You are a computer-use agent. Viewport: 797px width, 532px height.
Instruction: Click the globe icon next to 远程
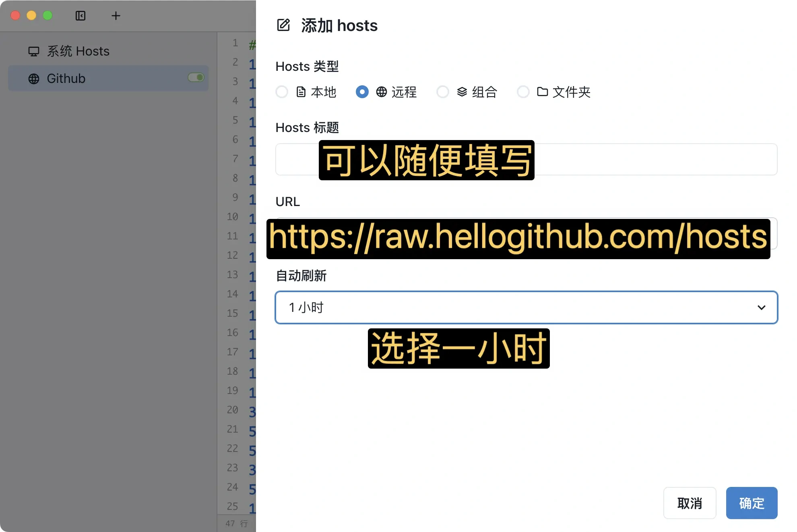tap(382, 92)
